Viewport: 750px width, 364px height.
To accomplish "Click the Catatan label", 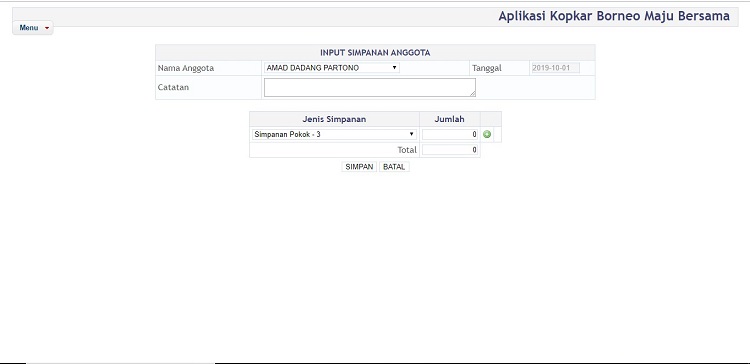I will click(x=173, y=88).
